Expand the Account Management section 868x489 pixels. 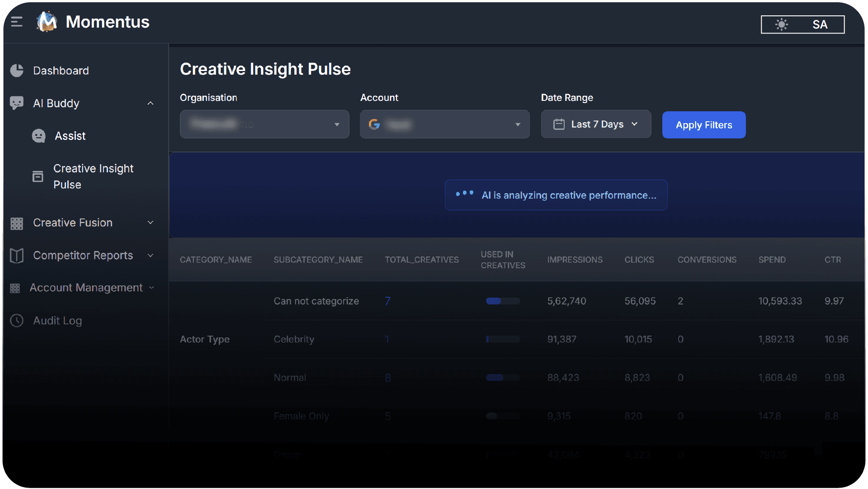click(151, 288)
